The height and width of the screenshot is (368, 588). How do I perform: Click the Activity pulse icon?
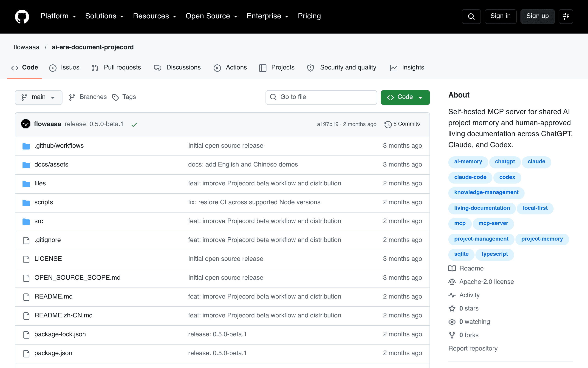point(452,295)
